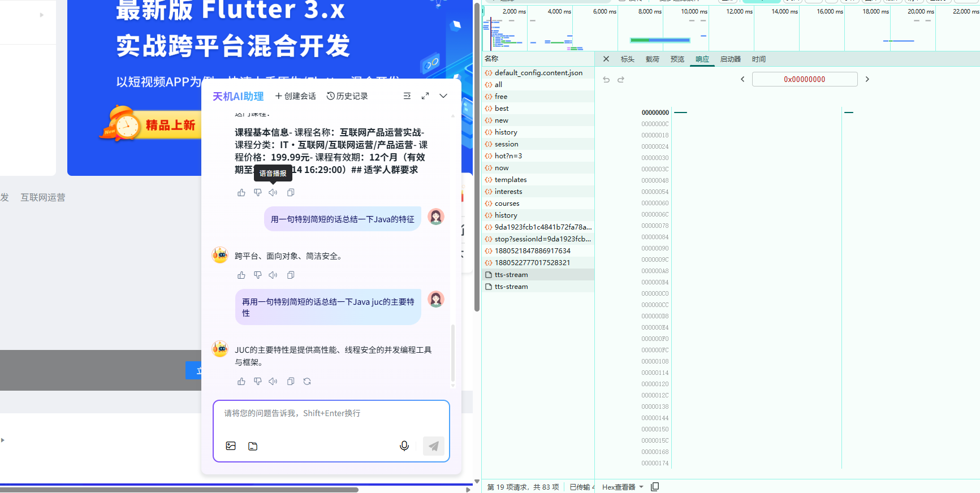Copy hex response with clipboard icon
The width and height of the screenshot is (980, 493).
(655, 487)
